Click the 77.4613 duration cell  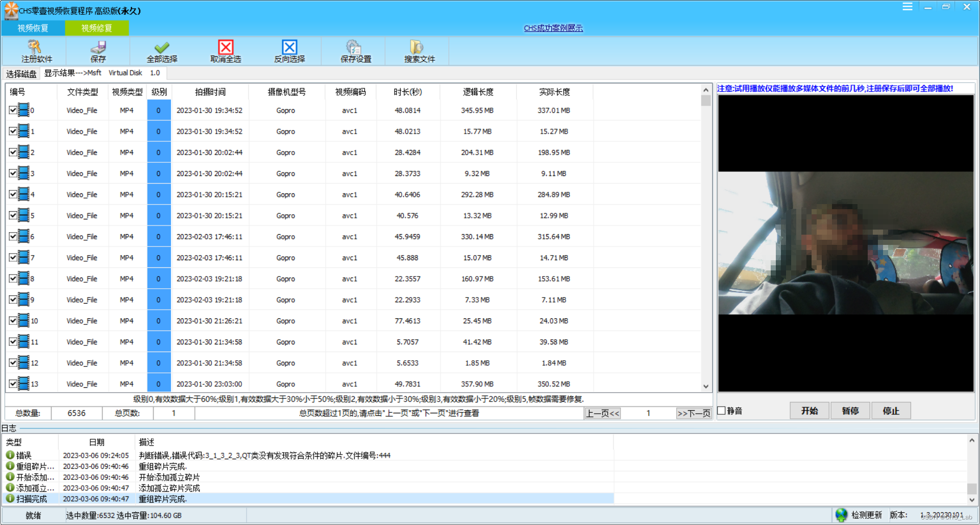tap(407, 321)
